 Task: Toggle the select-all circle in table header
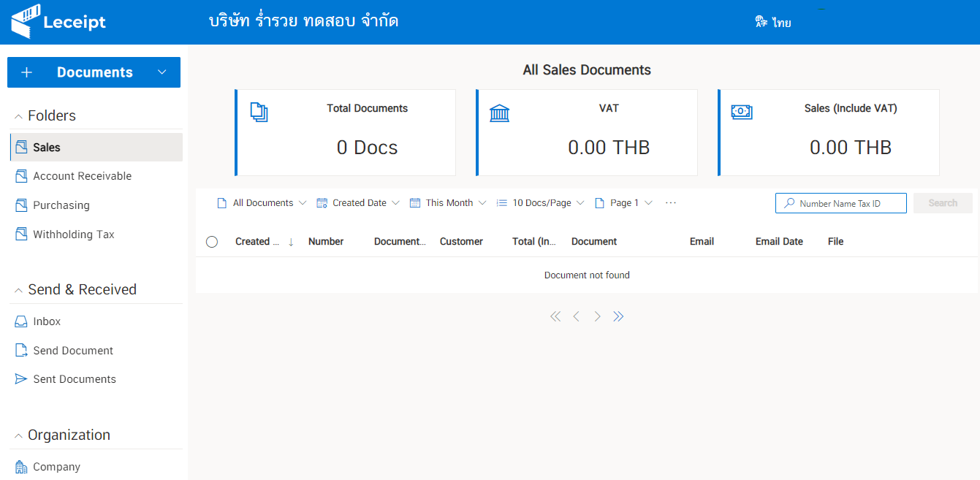point(212,242)
